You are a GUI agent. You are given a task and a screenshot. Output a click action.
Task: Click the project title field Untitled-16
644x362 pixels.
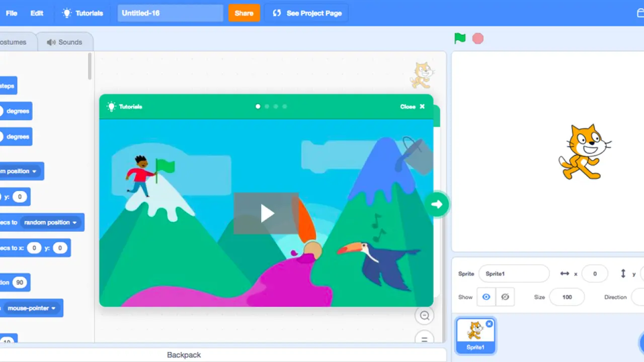click(170, 13)
